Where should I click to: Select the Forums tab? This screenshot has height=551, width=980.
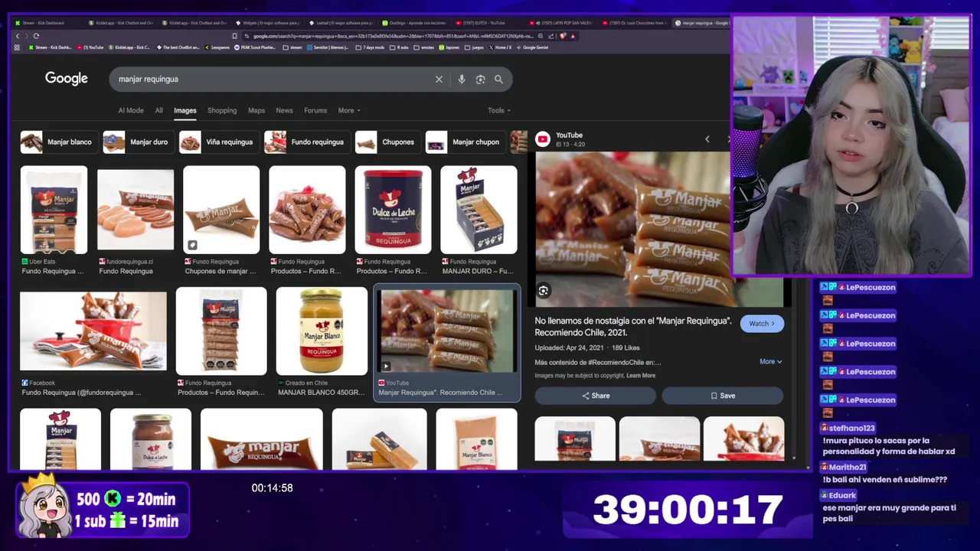pyautogui.click(x=315, y=110)
